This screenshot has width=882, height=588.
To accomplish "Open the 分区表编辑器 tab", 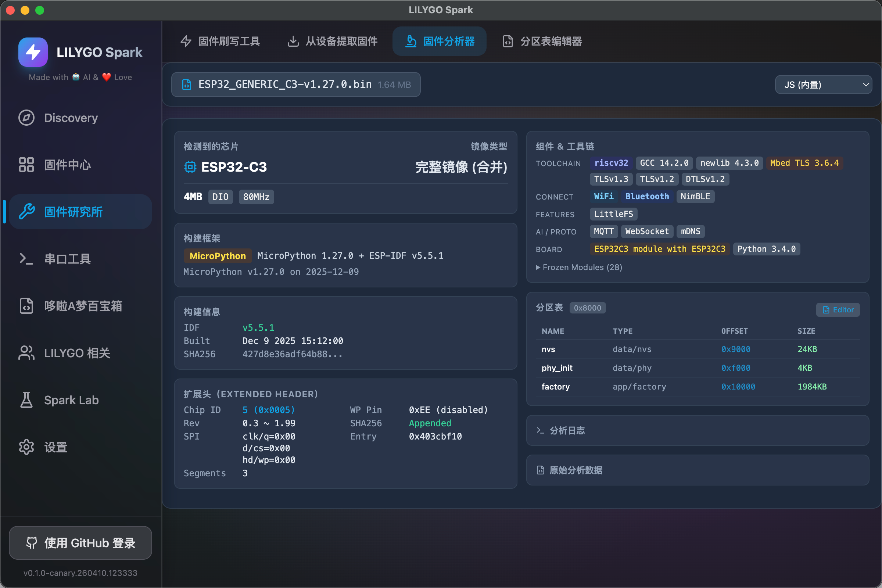I will coord(542,41).
